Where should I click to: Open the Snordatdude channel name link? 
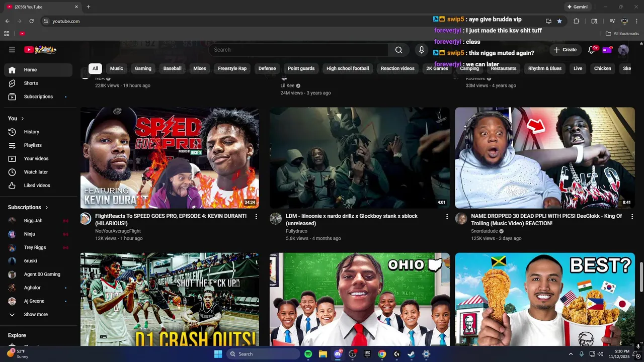484,231
